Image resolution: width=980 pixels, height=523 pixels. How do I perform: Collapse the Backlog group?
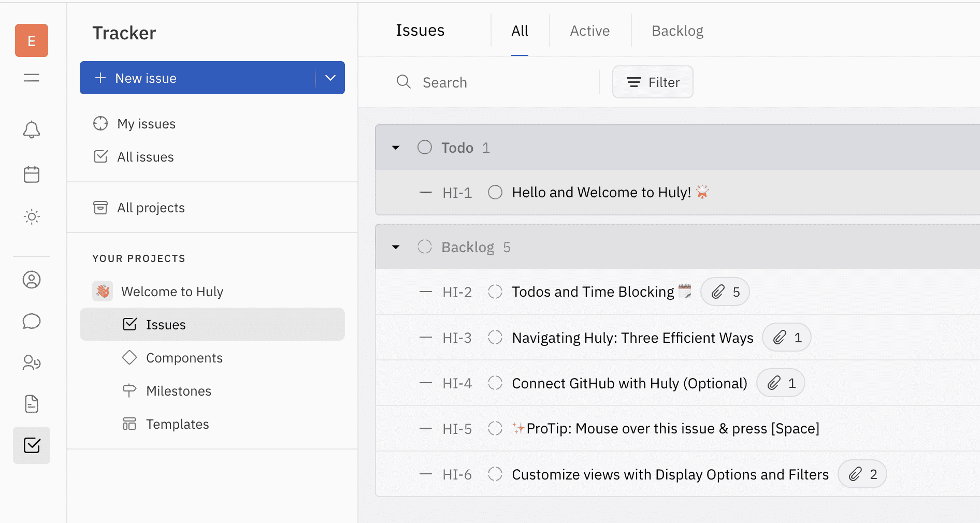tap(396, 248)
